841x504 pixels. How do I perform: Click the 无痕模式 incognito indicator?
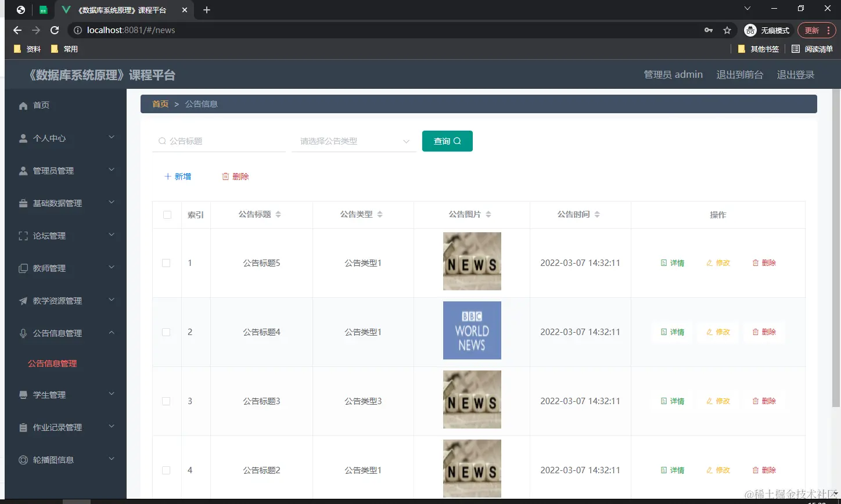pyautogui.click(x=768, y=30)
